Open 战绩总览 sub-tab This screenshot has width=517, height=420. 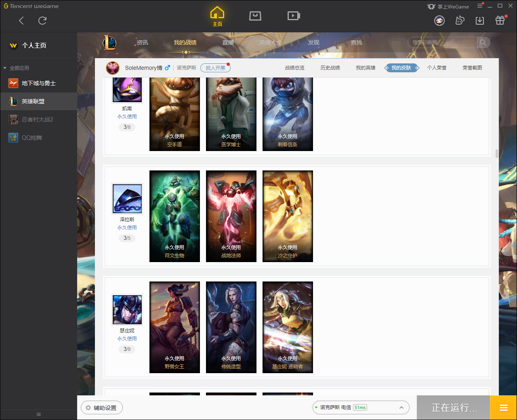(294, 68)
